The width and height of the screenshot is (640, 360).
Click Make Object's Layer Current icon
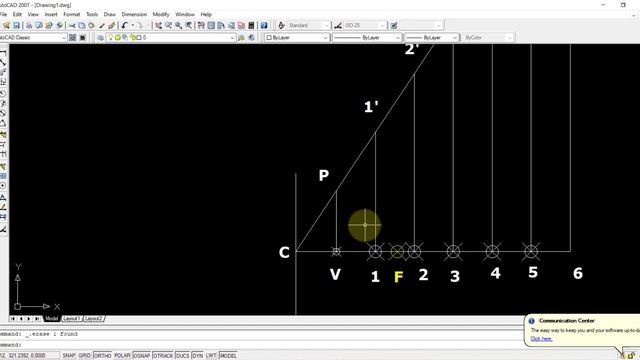click(x=242, y=38)
